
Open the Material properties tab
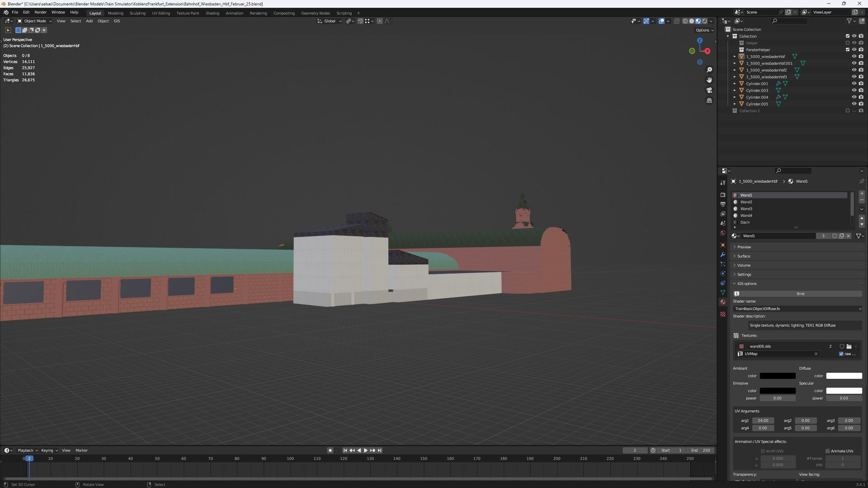tap(723, 302)
